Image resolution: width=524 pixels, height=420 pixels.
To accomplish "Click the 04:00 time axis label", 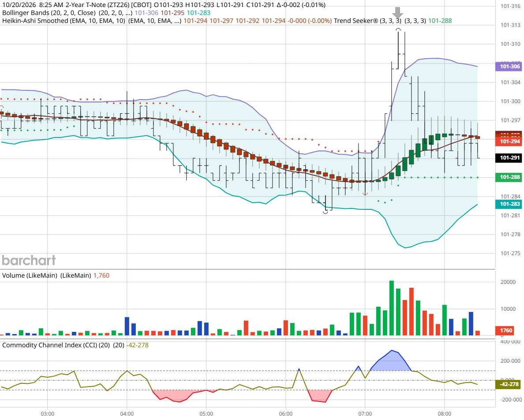I will pyautogui.click(x=127, y=414).
